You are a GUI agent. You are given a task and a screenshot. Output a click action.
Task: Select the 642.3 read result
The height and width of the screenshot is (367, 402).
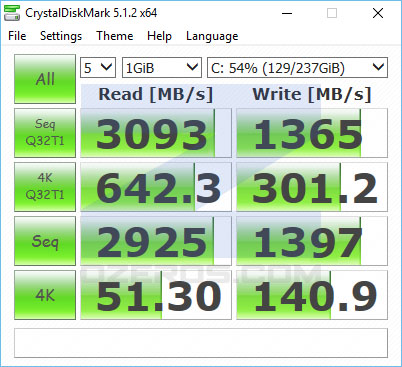[156, 187]
